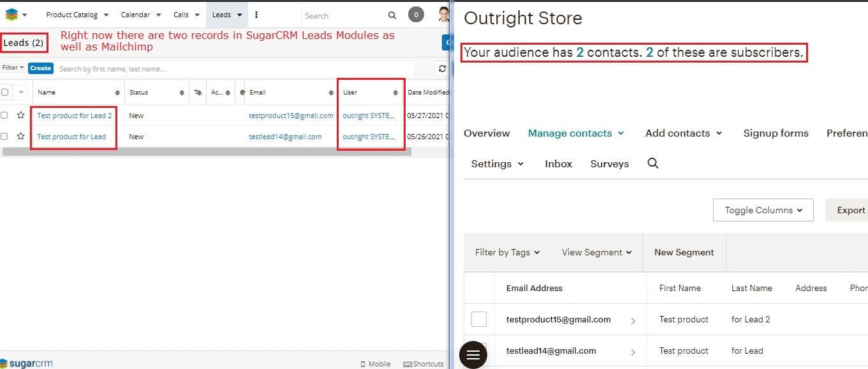Open the three-dot more modules menu
This screenshot has width=868, height=369.
coord(256,15)
